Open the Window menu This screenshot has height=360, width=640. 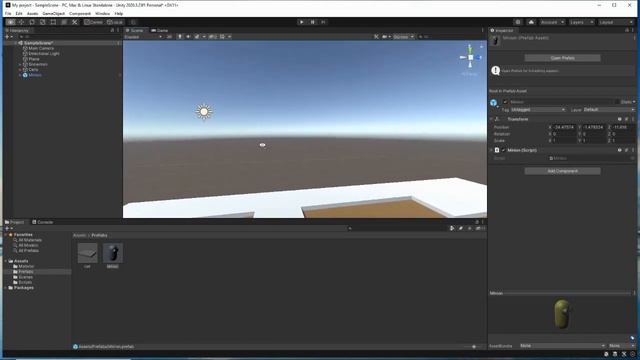[102, 13]
